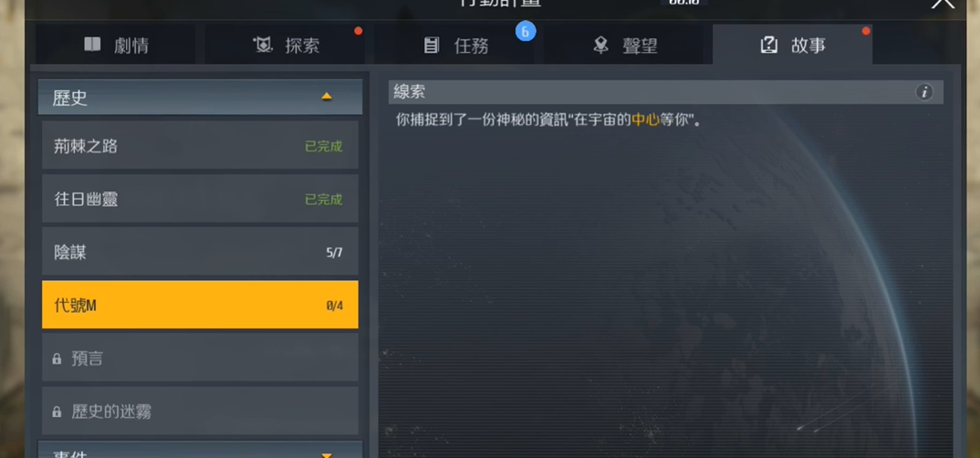Expand the 事件 section arrow

pyautogui.click(x=327, y=455)
